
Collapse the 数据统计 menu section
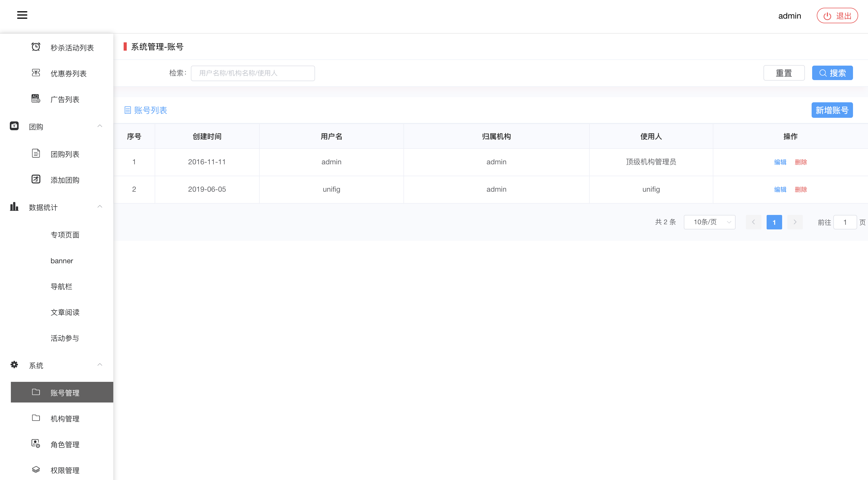[x=100, y=207]
